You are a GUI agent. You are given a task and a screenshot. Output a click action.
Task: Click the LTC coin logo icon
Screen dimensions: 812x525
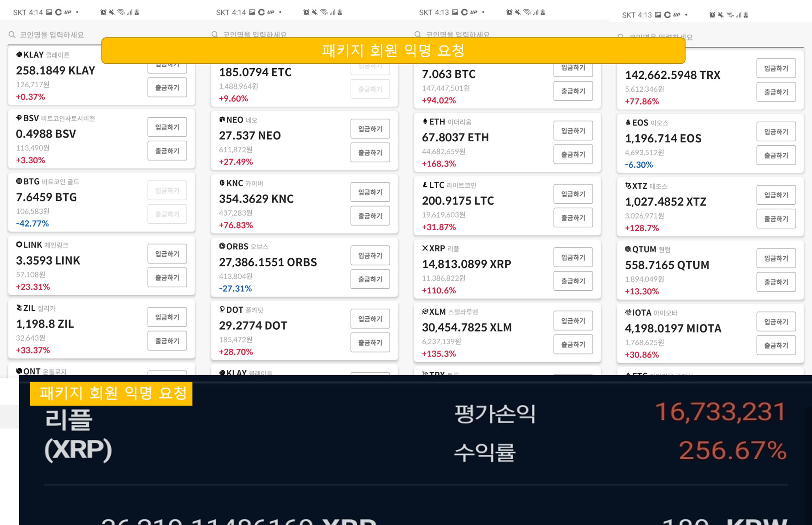pos(425,185)
